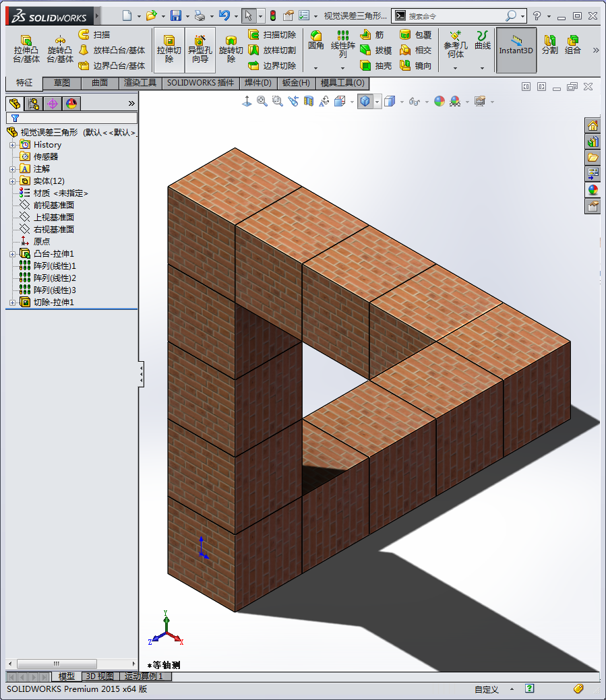
Task: Select the 阵列(线性)2 tree item
Action: pyautogui.click(x=48, y=278)
